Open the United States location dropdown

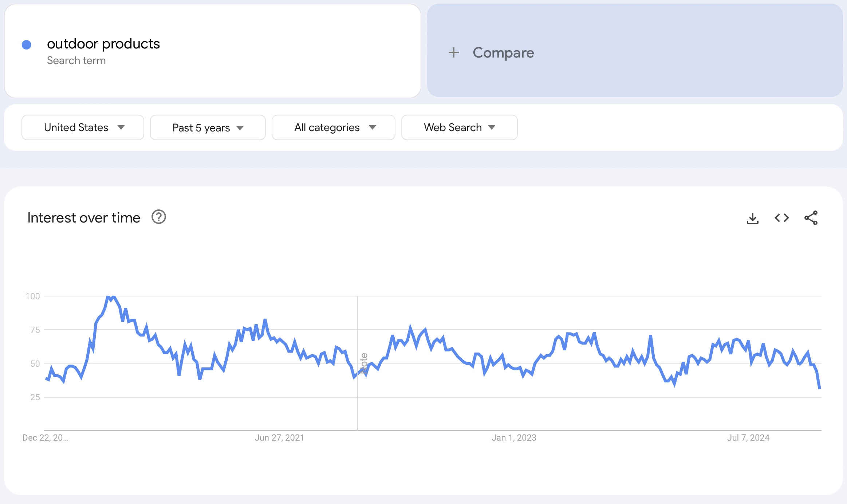(82, 127)
